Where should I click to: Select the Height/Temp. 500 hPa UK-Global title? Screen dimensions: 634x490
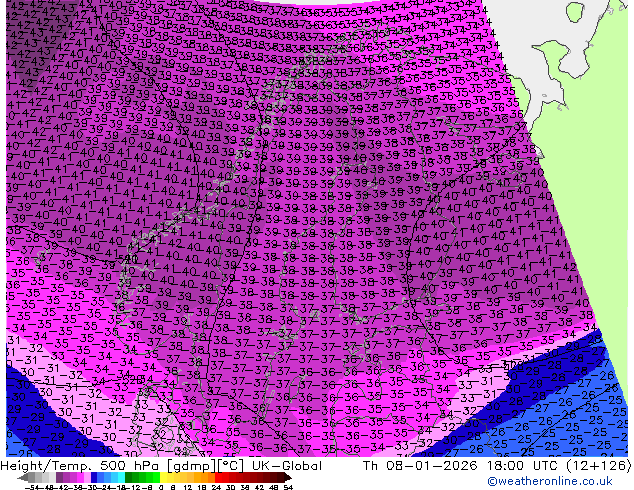tap(161, 466)
